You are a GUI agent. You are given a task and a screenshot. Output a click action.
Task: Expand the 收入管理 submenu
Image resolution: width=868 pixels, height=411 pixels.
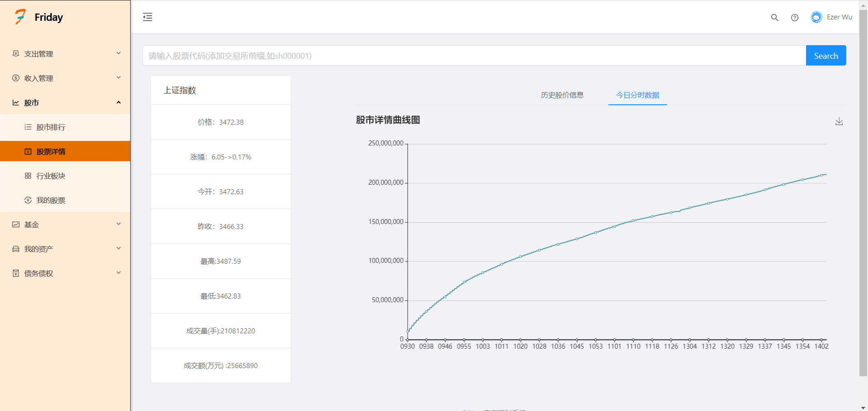[x=65, y=78]
